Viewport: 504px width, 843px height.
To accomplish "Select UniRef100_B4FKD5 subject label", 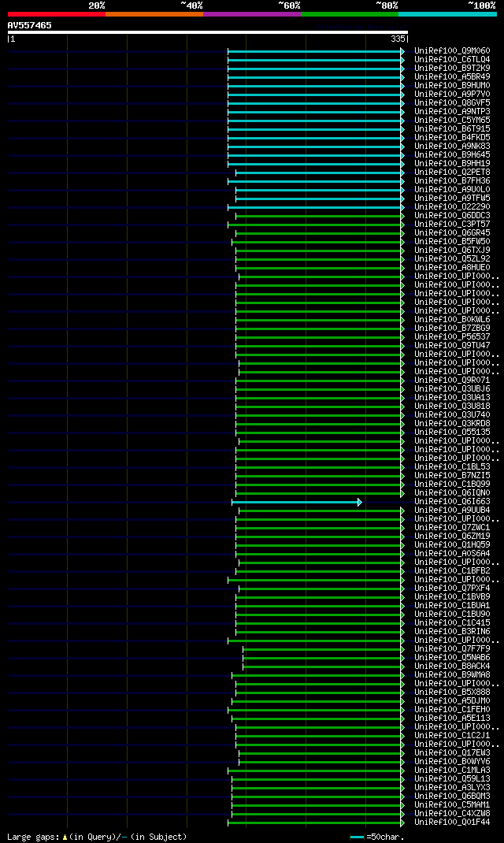I will coord(452,138).
